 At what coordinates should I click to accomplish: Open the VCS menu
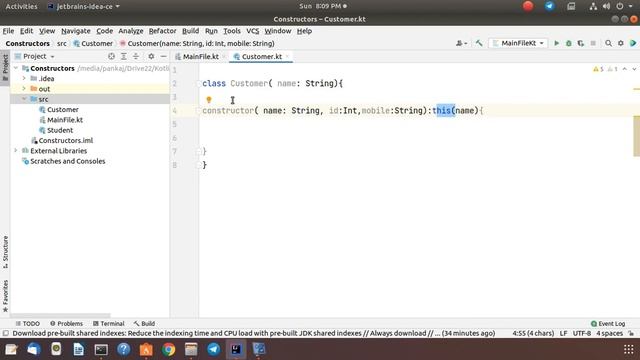253,31
